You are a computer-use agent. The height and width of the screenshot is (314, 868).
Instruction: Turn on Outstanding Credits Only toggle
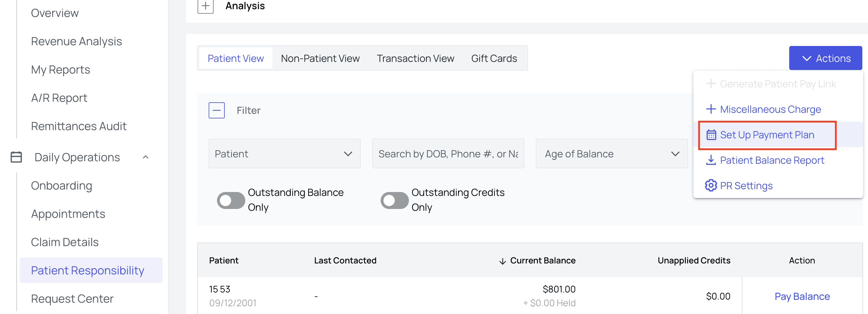point(394,200)
